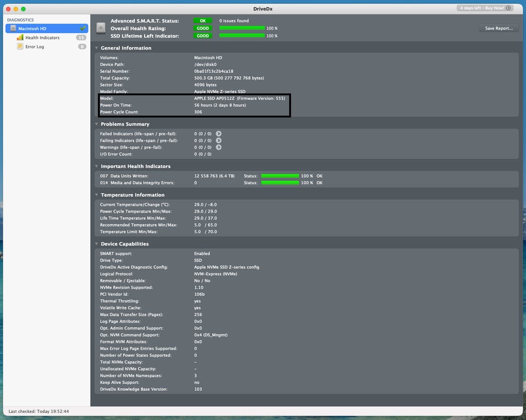This screenshot has width=526, height=420.
Task: Click the Overall Health Rating progress bar
Action: pyautogui.click(x=242, y=28)
